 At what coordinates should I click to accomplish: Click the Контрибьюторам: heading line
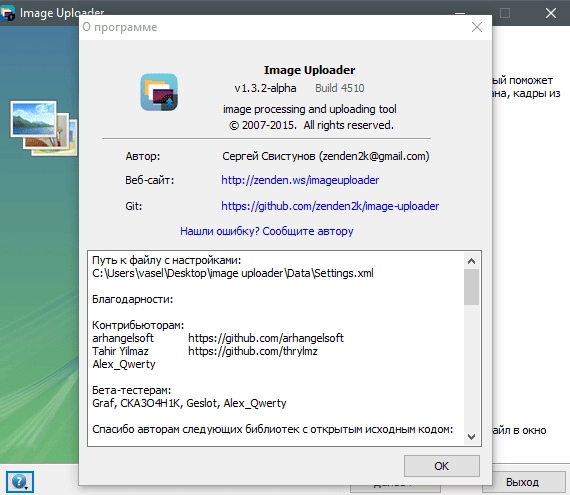[x=138, y=325]
